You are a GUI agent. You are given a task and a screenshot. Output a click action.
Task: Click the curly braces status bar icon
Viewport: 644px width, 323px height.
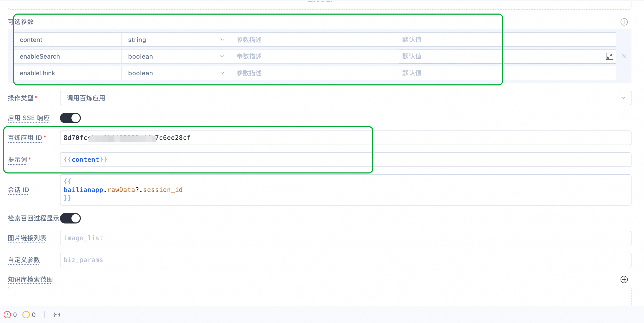[x=57, y=315]
